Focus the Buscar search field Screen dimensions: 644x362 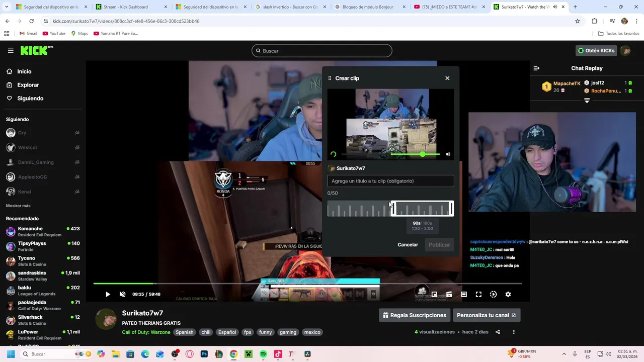pos(322,51)
